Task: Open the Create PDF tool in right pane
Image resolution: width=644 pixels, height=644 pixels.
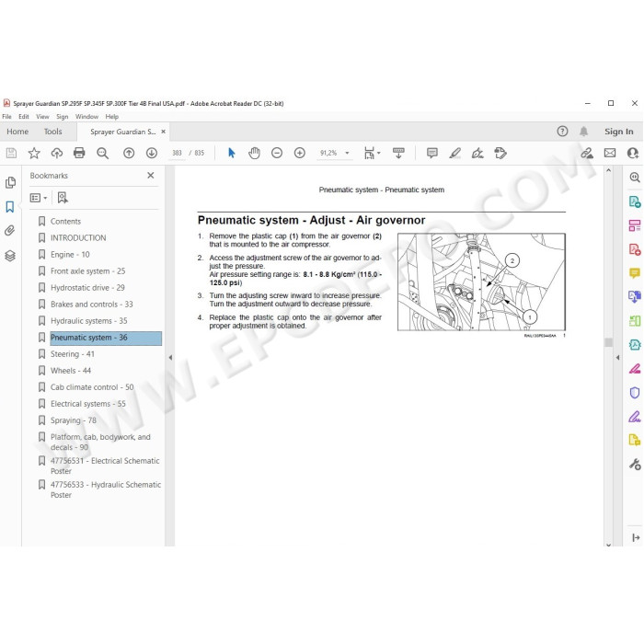Action: [x=635, y=249]
